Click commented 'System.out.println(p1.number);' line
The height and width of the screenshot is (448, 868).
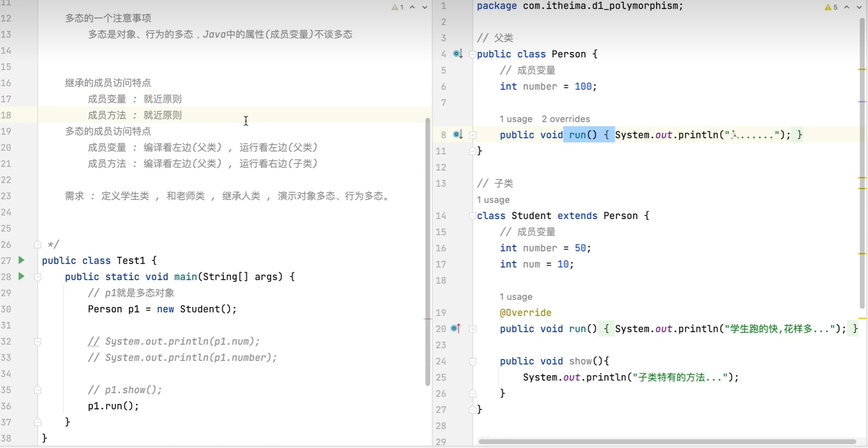[x=182, y=357]
